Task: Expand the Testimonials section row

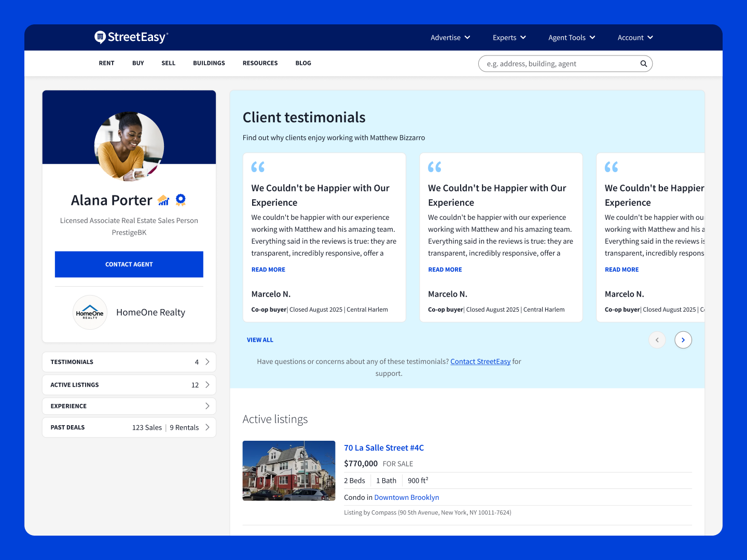Action: (x=129, y=362)
